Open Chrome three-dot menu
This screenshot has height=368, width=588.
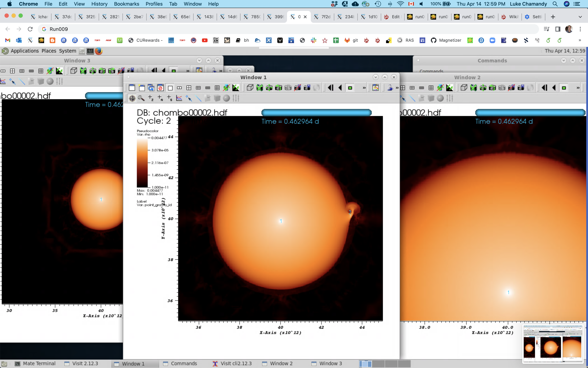pos(580,29)
